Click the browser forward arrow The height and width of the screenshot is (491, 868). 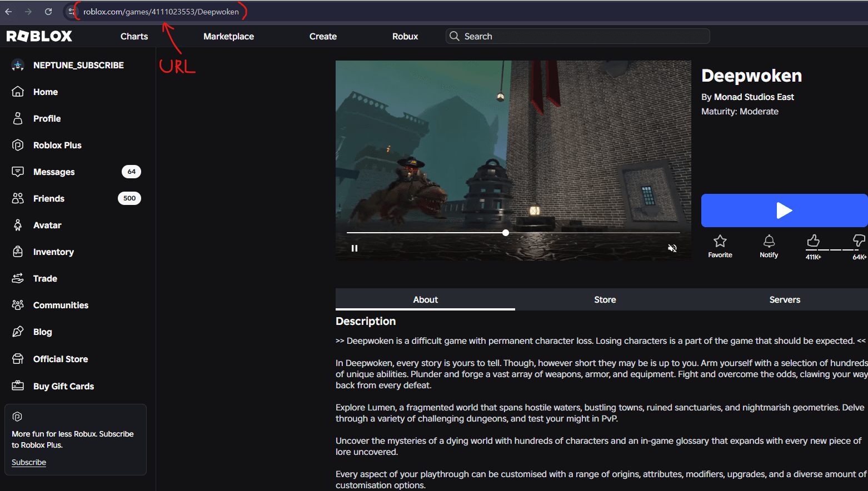[28, 12]
